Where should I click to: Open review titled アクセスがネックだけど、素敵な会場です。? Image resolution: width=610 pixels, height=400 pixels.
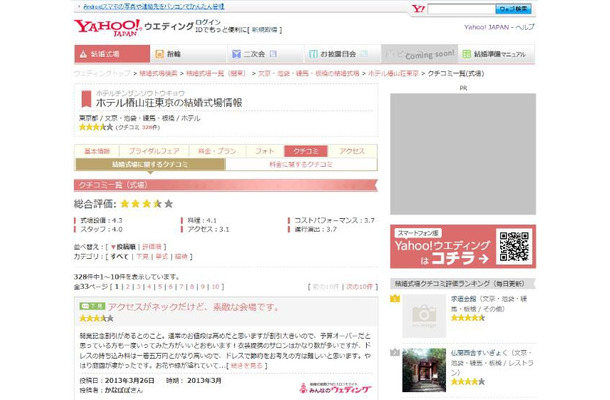click(193, 307)
